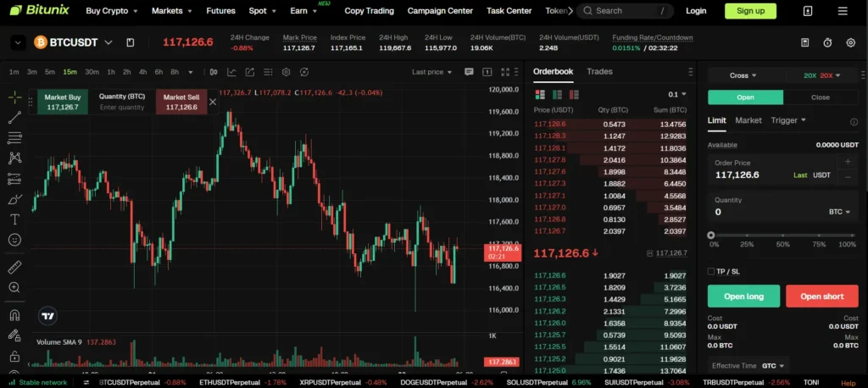Open the Markets menu

pos(172,10)
